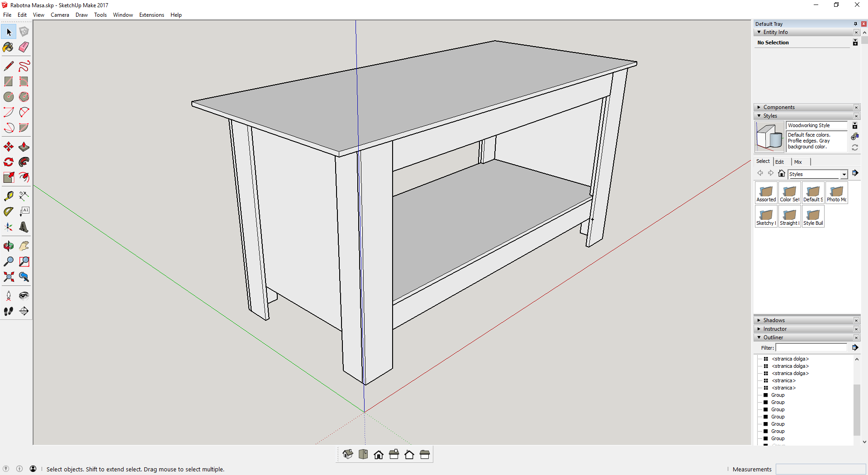
Task: Collapse the Entity Info panel
Action: [x=759, y=32]
